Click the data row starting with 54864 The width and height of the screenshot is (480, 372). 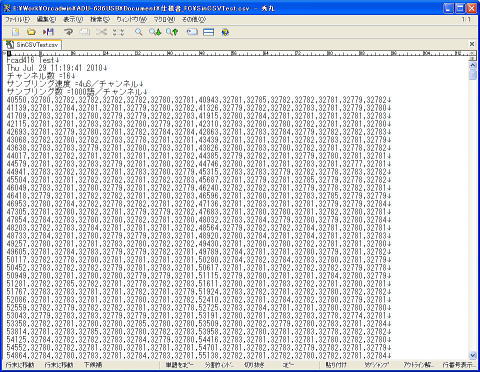pyautogui.click(x=199, y=356)
